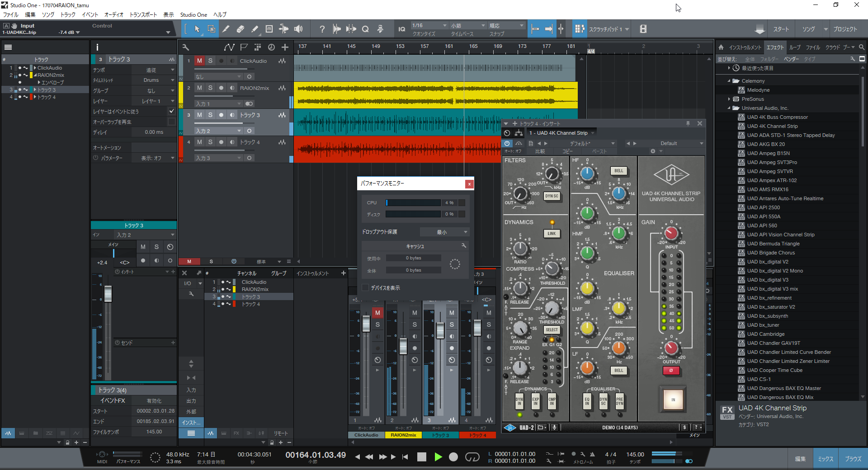The width and height of the screenshot is (868, 470).
Task: Select the Listen speaker tool
Action: coord(298,29)
